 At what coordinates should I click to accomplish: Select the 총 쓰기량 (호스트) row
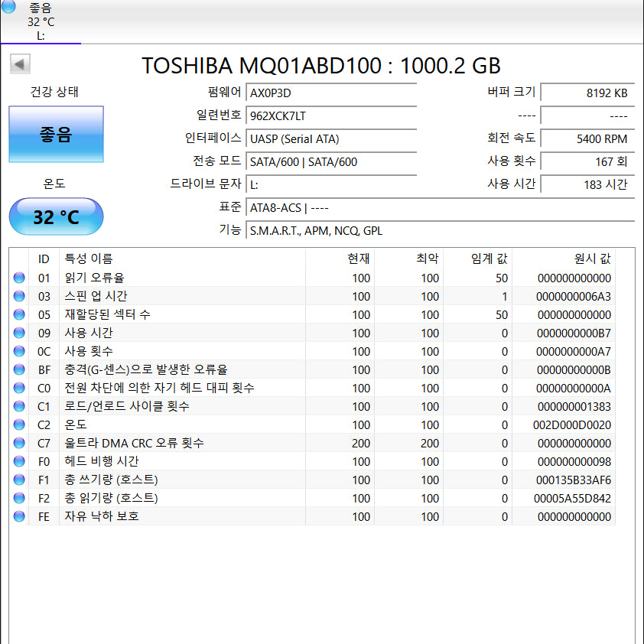point(312,480)
